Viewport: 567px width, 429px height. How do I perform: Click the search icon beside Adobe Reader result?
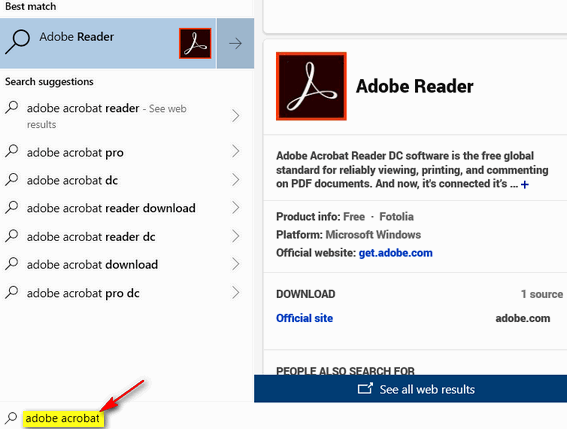17,42
